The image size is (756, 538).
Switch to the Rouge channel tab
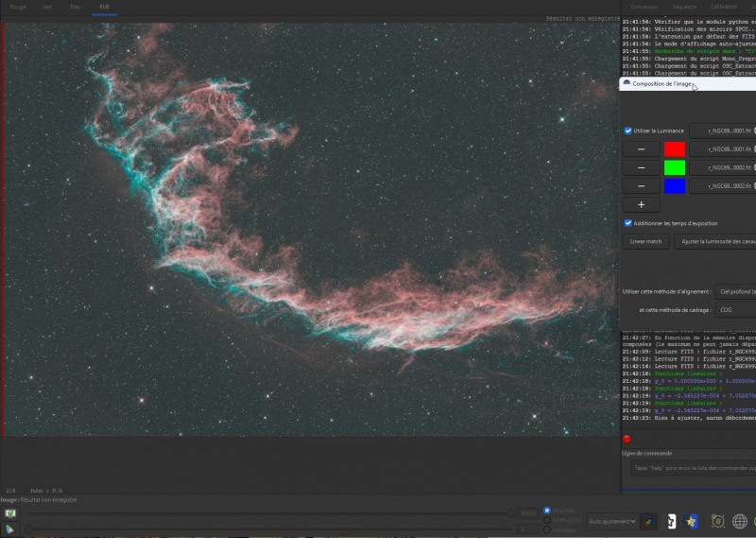tap(18, 7)
